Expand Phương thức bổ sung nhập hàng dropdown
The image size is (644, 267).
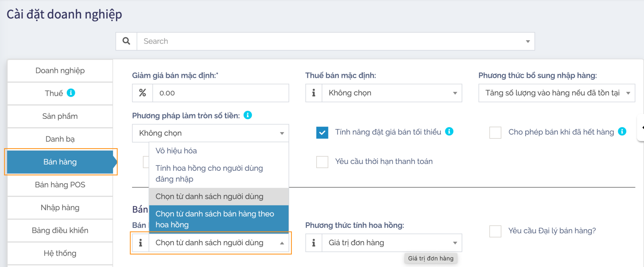tap(556, 93)
